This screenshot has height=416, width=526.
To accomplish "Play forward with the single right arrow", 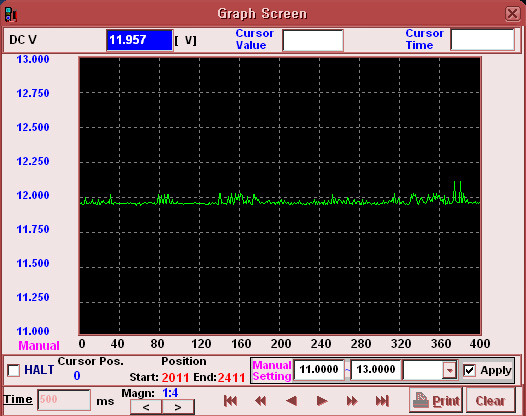I will pyautogui.click(x=322, y=401).
